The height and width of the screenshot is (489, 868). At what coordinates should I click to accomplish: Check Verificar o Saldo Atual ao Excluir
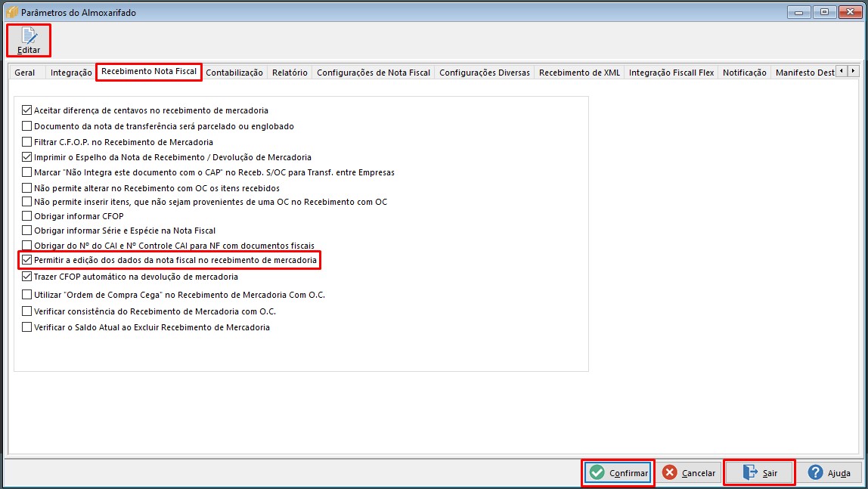point(26,327)
